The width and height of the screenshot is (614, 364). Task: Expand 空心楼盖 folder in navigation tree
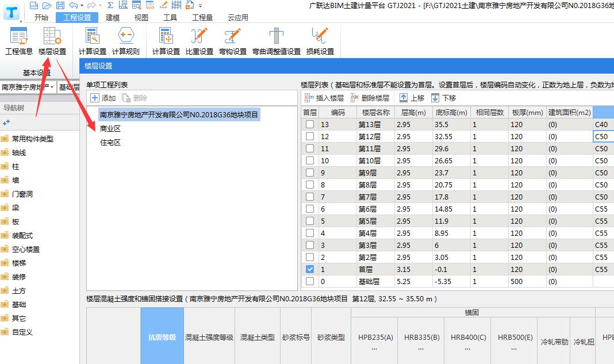click(5, 249)
